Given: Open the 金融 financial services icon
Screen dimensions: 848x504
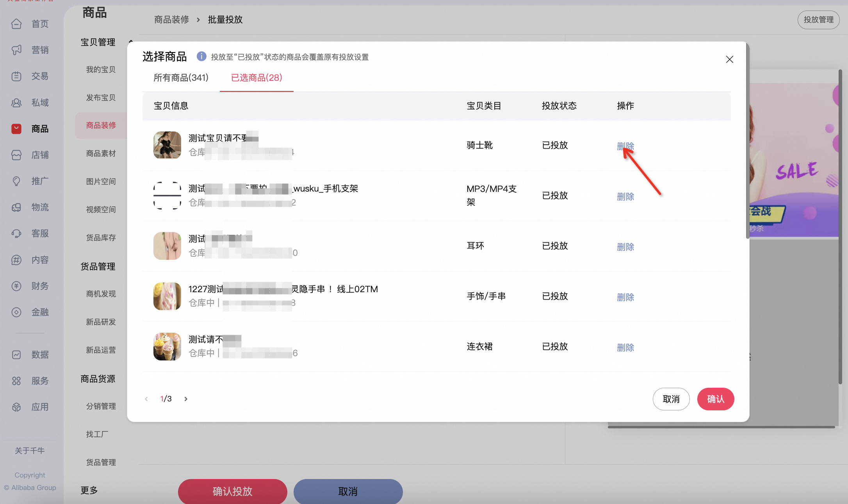Looking at the screenshot, I should click(x=16, y=312).
